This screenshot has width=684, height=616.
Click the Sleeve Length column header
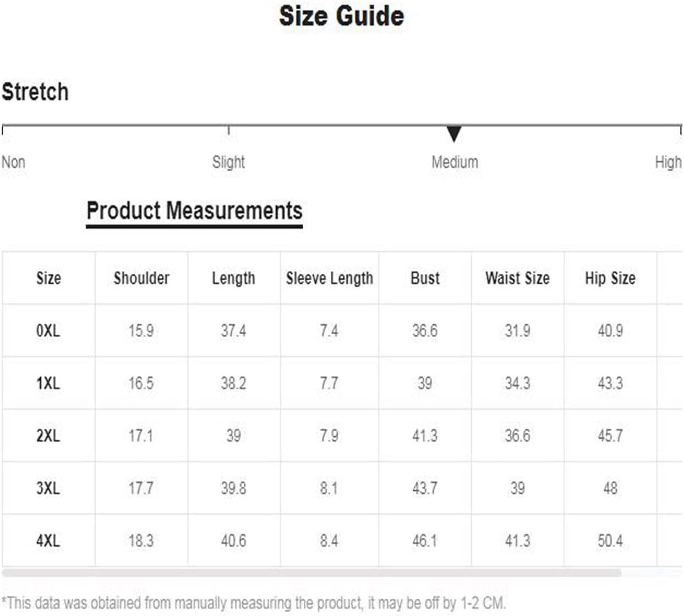[x=330, y=278]
